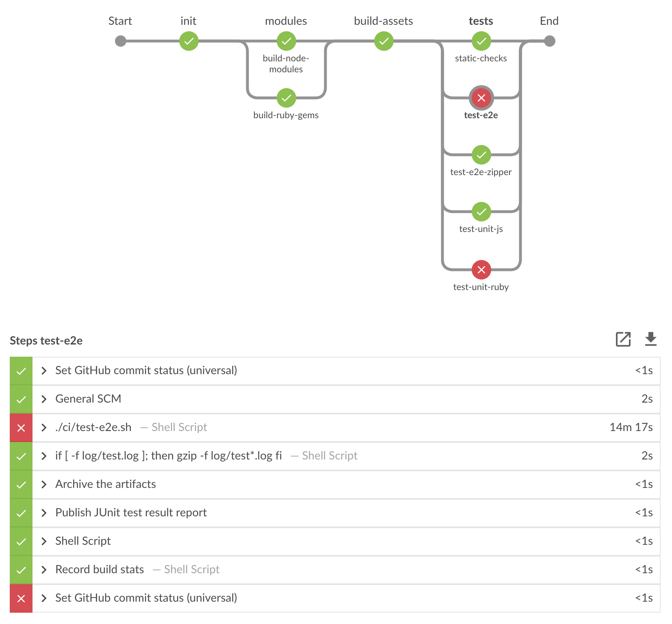The height and width of the screenshot is (624, 672).
Task: Click the test-unit-js success node
Action: 481,212
